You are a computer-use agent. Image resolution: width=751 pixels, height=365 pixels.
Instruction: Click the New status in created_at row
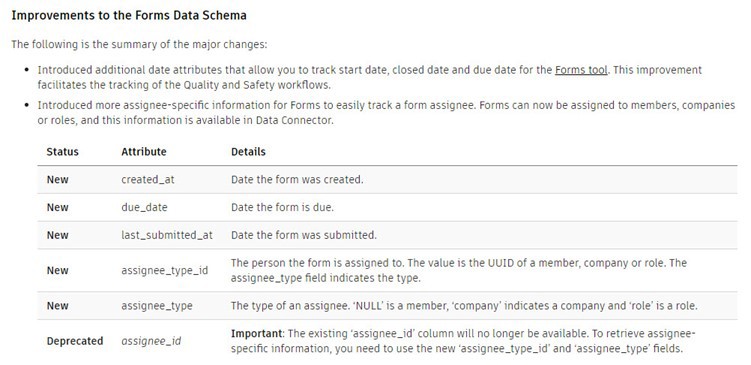point(57,180)
